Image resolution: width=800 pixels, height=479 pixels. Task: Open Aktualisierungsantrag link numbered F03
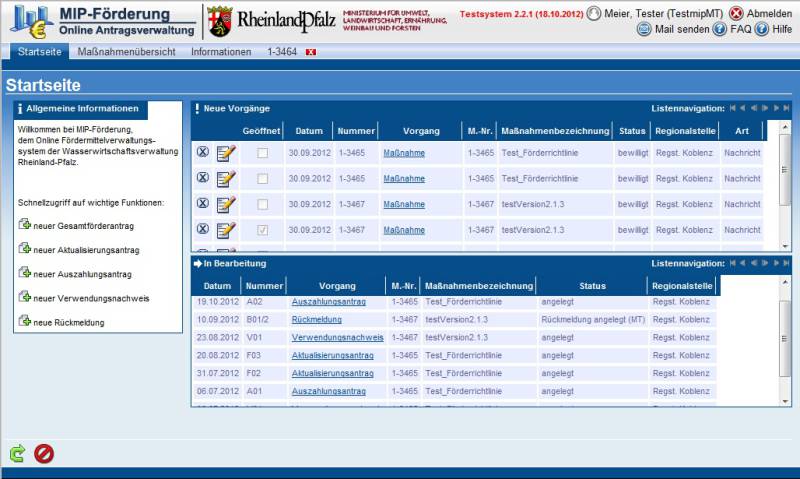[332, 355]
